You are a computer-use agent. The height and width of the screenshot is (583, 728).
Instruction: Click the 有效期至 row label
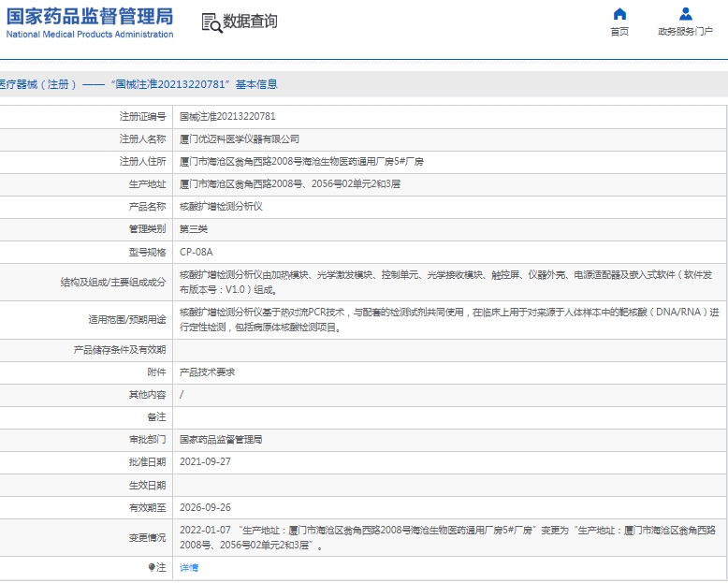click(147, 508)
